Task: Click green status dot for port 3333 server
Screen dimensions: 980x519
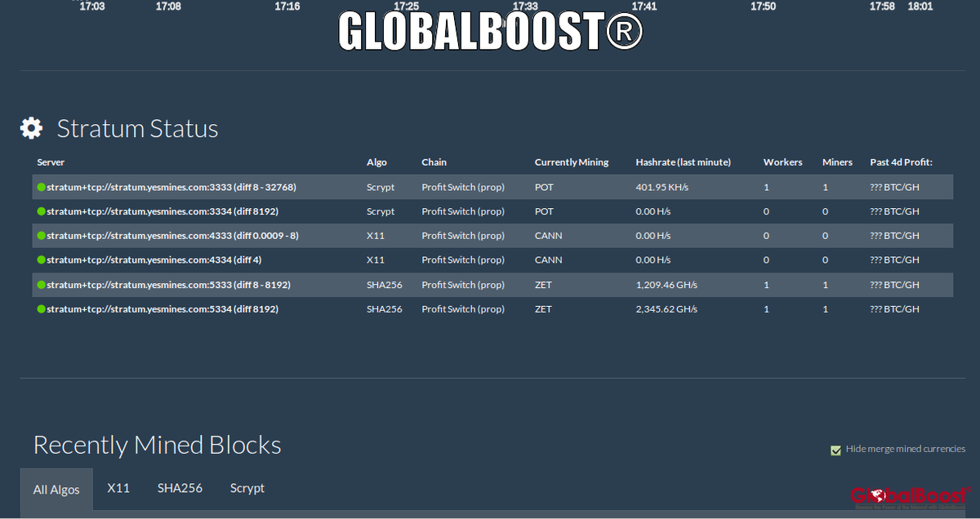Action: [42, 187]
